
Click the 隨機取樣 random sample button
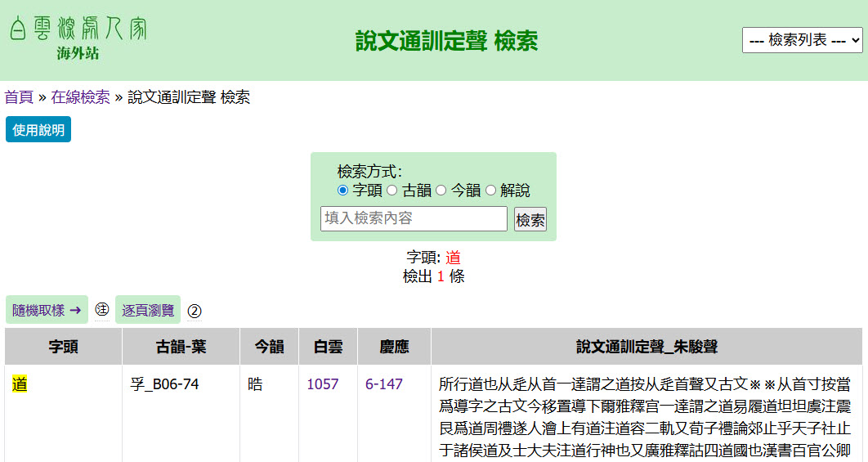tap(47, 310)
